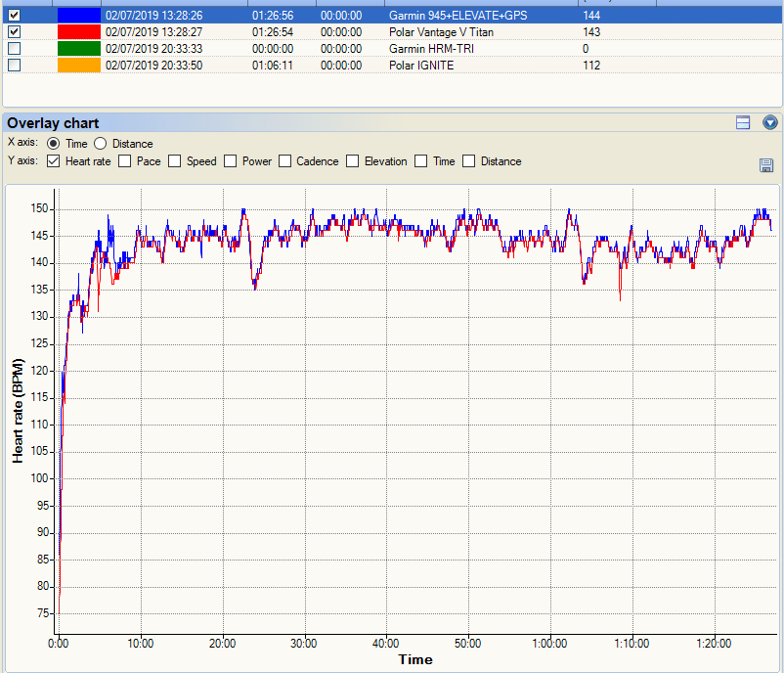Enable the Power Y axis checkbox

230,161
